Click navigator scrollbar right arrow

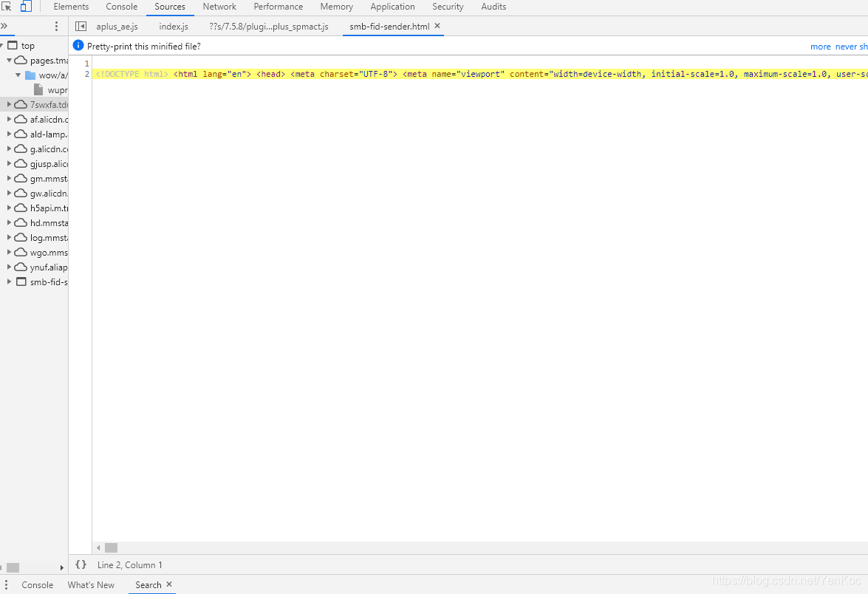(61, 567)
